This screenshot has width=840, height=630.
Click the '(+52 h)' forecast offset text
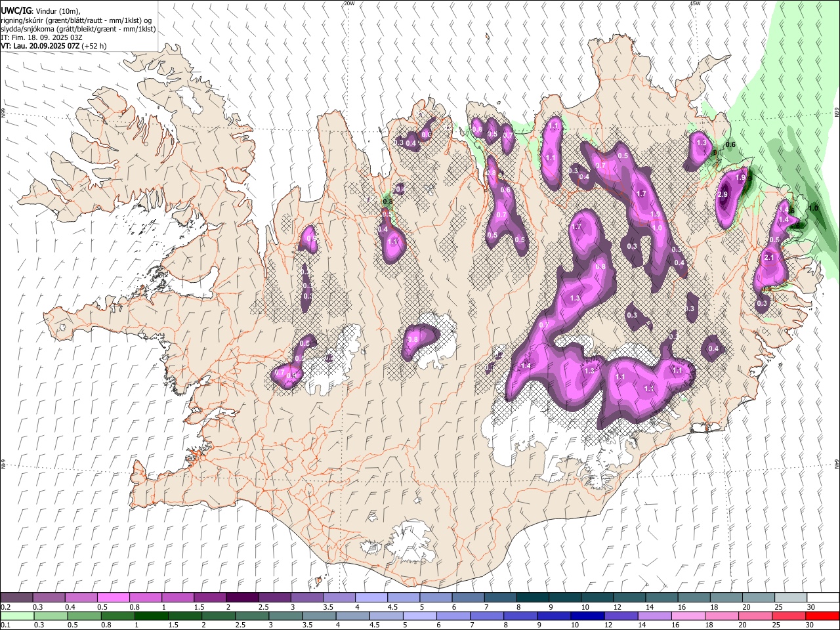(94, 46)
